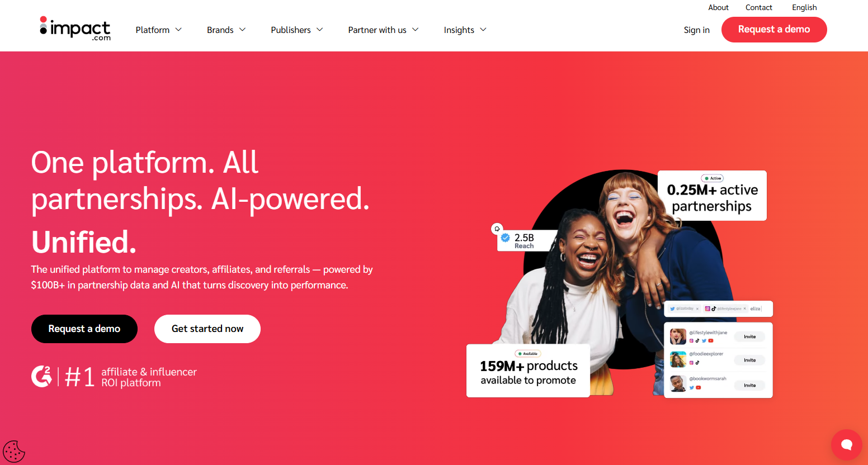Open the Contact link
Screen dimensions: 868x465
(x=759, y=7)
